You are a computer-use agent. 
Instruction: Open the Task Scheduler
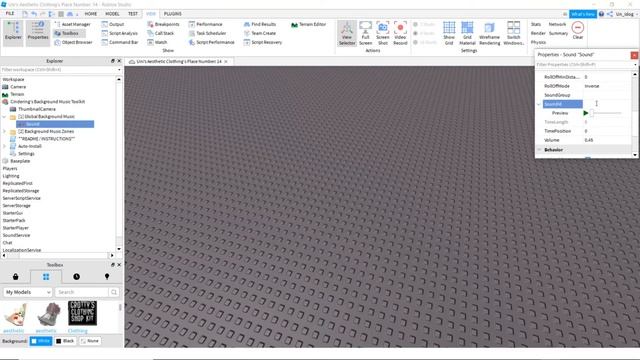[x=207, y=33]
